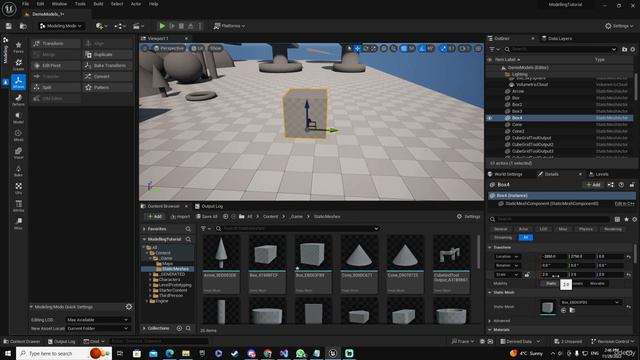This screenshot has width=640, height=360.
Task: Open the Voxel category in Modeling sidebar
Action: 18,153
